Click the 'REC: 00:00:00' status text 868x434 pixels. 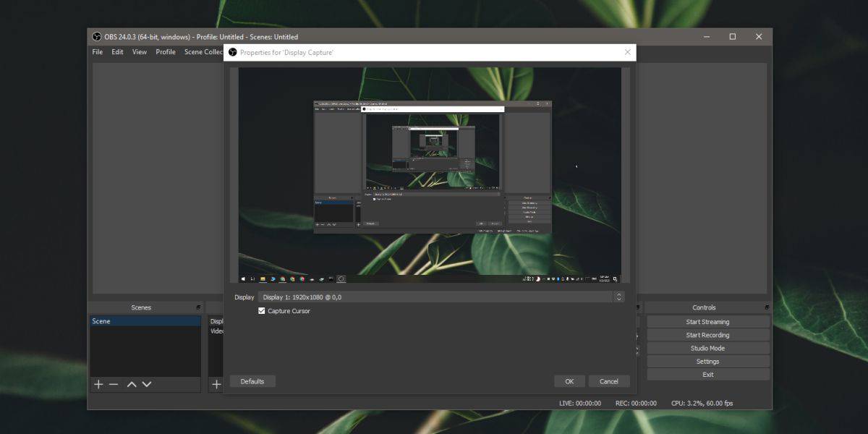click(636, 403)
